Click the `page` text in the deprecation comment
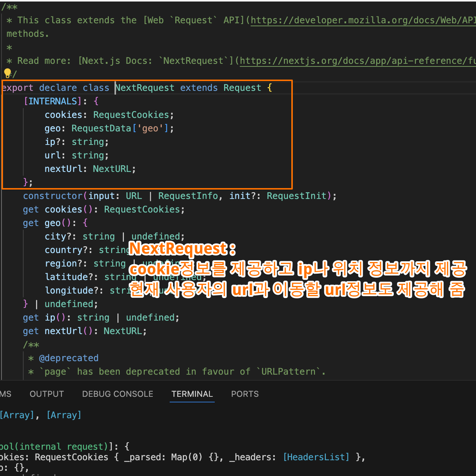The image size is (476, 476). [55, 372]
